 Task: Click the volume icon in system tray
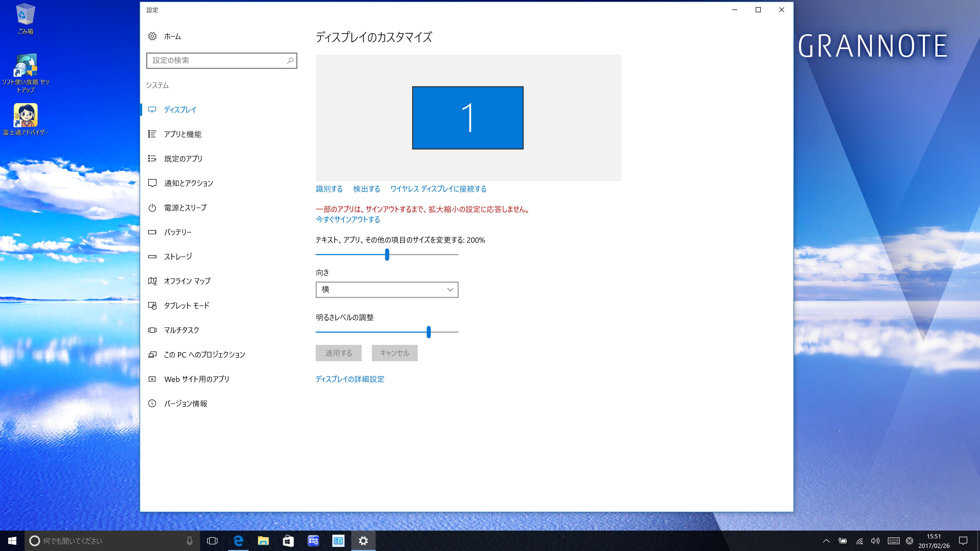(x=875, y=540)
